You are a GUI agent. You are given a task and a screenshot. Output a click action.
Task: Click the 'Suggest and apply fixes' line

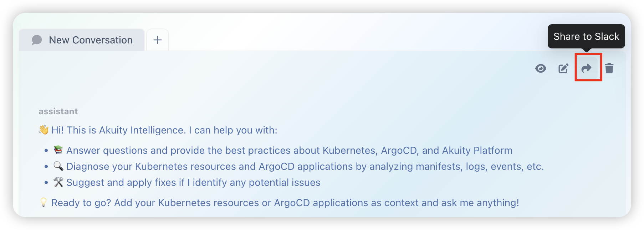193,183
